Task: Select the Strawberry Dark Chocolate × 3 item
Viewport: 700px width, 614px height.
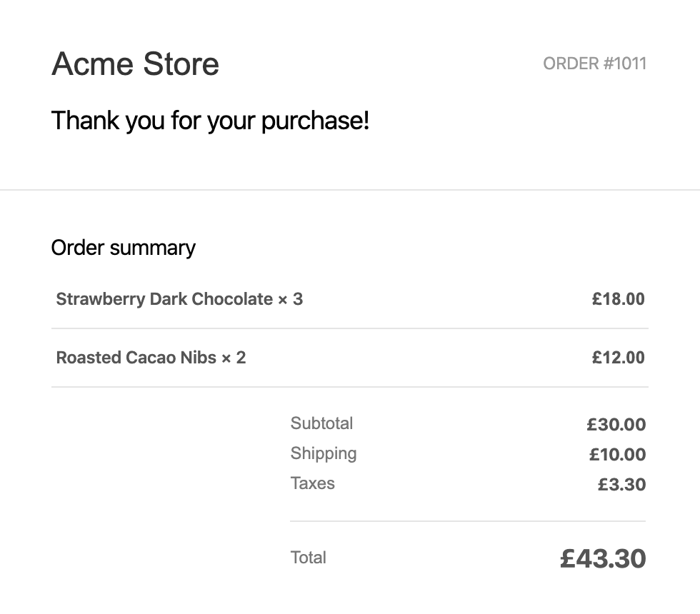Action: (179, 299)
